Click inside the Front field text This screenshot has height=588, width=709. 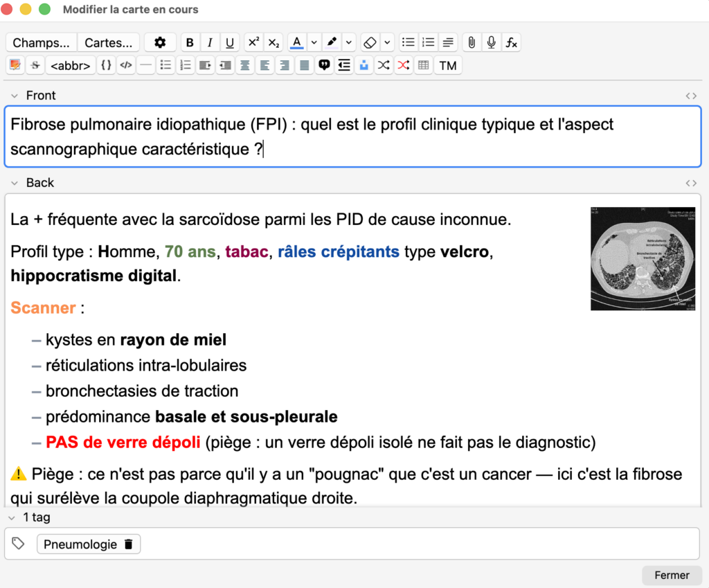click(352, 136)
